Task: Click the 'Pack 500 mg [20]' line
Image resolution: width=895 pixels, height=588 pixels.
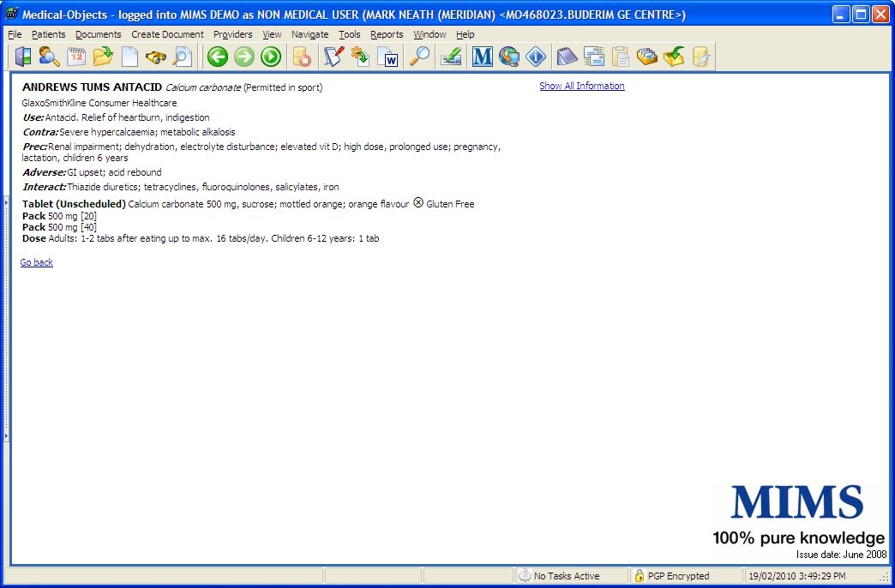Action: click(59, 216)
